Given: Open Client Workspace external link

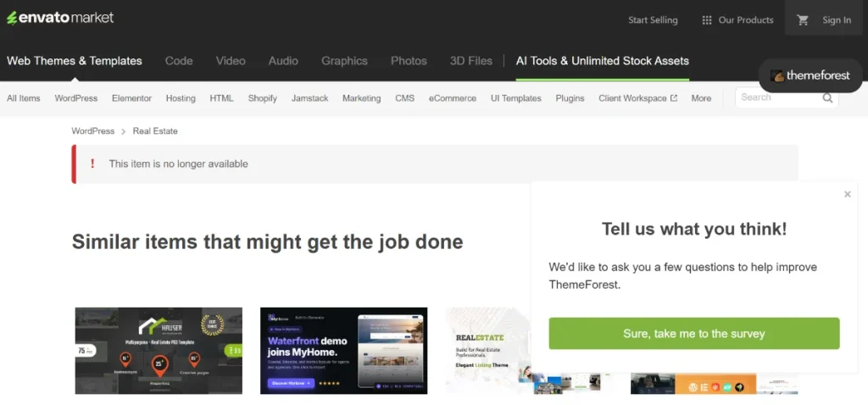Looking at the screenshot, I should pyautogui.click(x=637, y=98).
